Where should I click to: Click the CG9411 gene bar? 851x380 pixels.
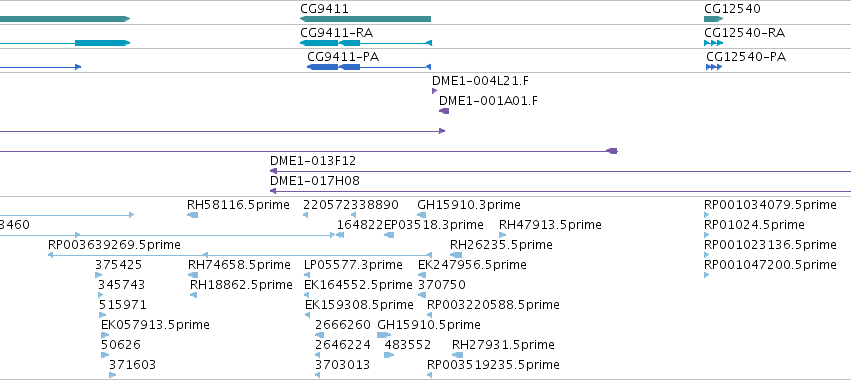coord(366,19)
